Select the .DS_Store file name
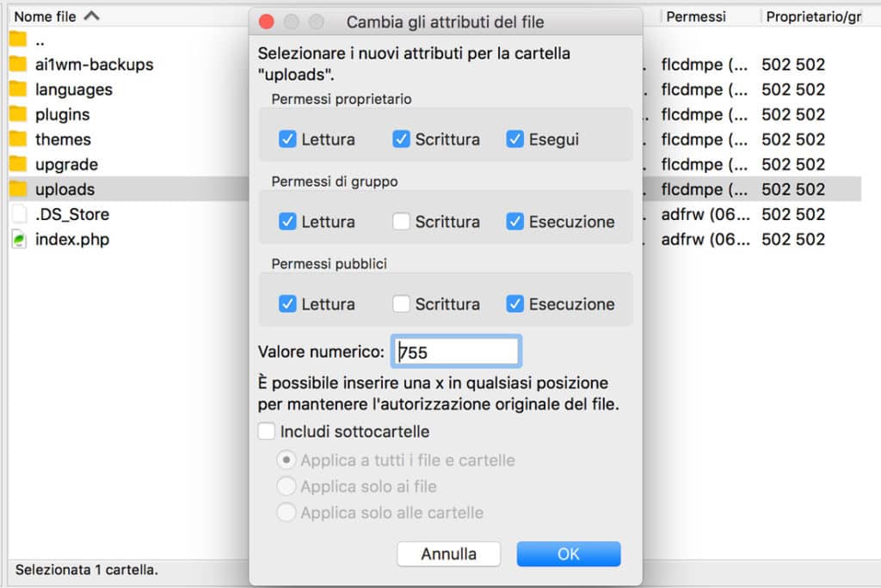 tap(72, 214)
